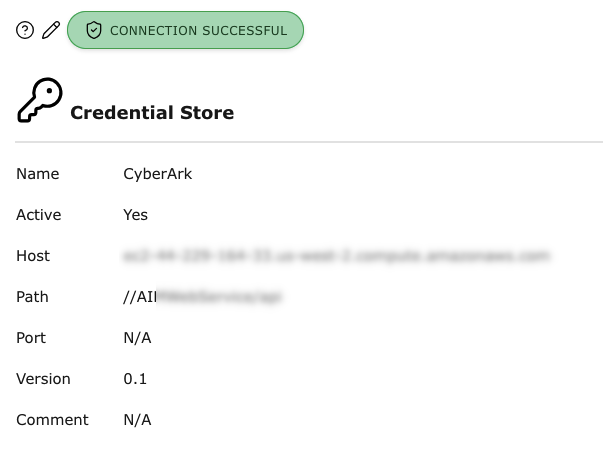This screenshot has height=457, width=603.
Task: Click the Active field label
Action: click(x=39, y=215)
